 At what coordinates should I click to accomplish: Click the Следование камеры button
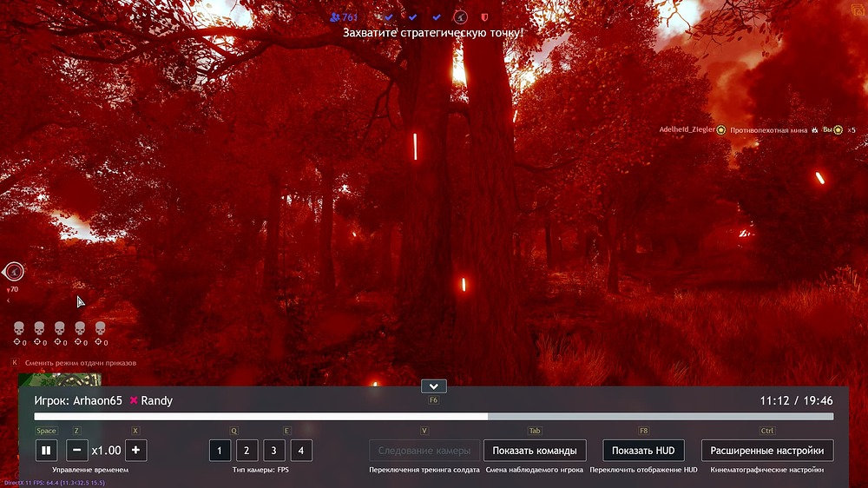[x=424, y=451]
